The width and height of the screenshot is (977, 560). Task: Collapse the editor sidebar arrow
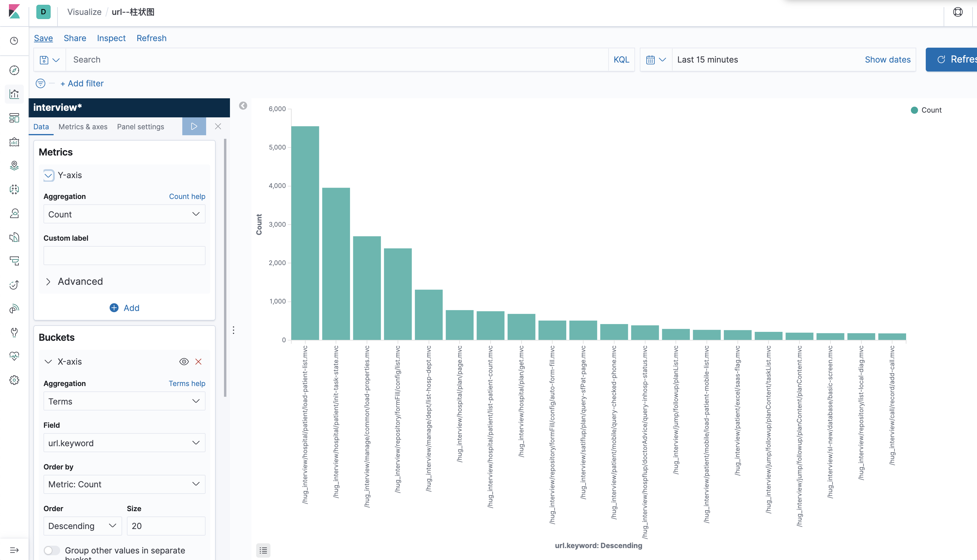coord(243,106)
